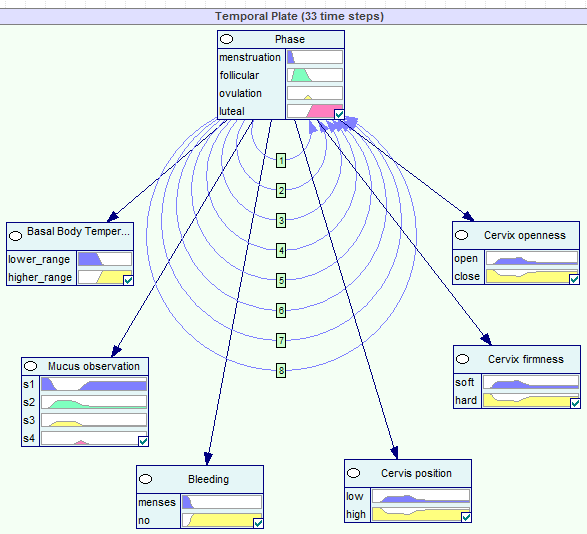Image resolution: width=587 pixels, height=534 pixels.
Task: Click the checkmark on Cervis position node
Action: (466, 517)
